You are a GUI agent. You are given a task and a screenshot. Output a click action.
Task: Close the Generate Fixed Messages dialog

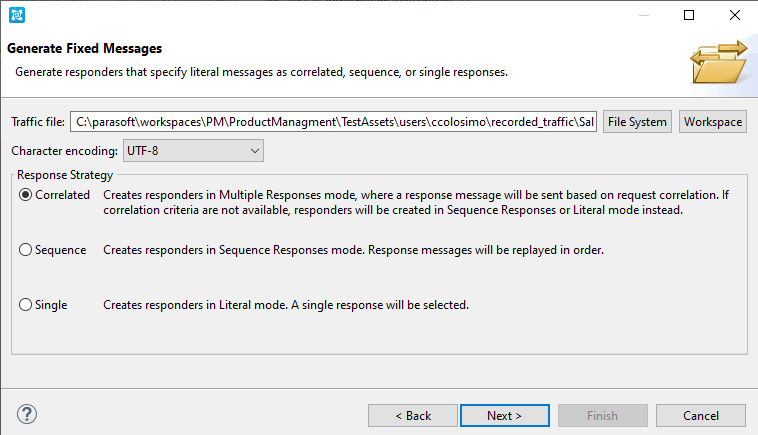point(735,15)
